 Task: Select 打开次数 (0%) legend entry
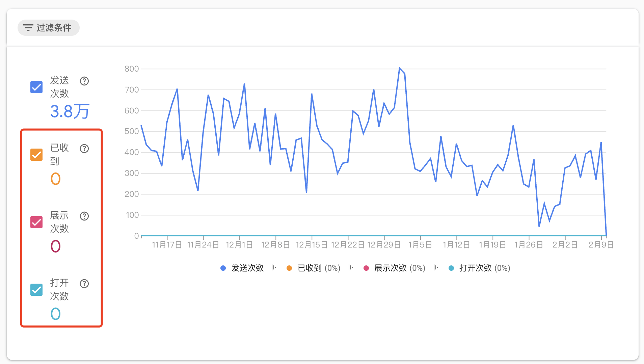[479, 268]
